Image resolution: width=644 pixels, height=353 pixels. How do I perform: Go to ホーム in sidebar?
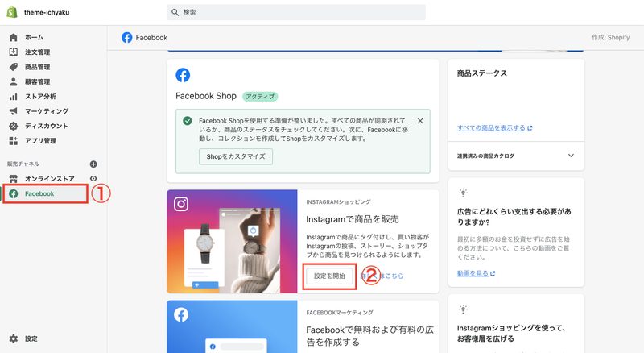(34, 37)
